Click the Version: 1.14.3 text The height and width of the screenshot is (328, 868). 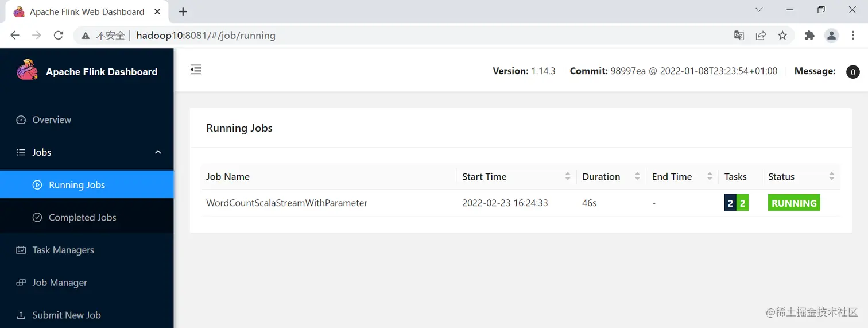tap(524, 71)
